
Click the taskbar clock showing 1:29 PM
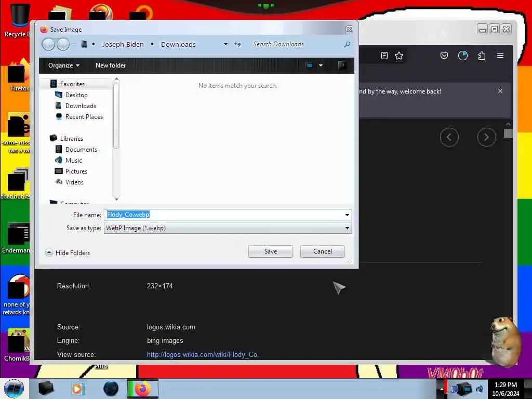506,389
